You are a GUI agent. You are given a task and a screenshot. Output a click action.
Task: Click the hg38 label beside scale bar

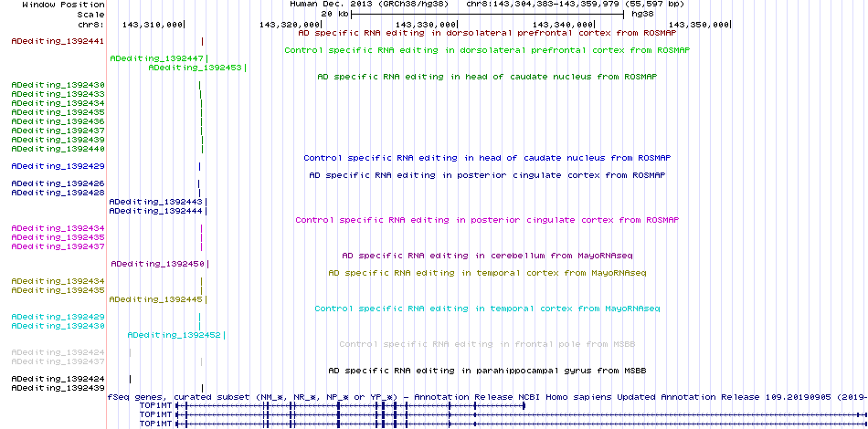pyautogui.click(x=642, y=14)
